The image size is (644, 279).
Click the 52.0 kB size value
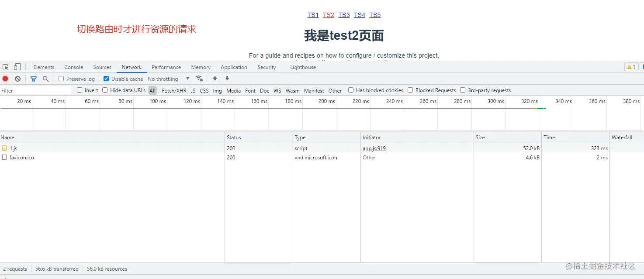(x=531, y=148)
